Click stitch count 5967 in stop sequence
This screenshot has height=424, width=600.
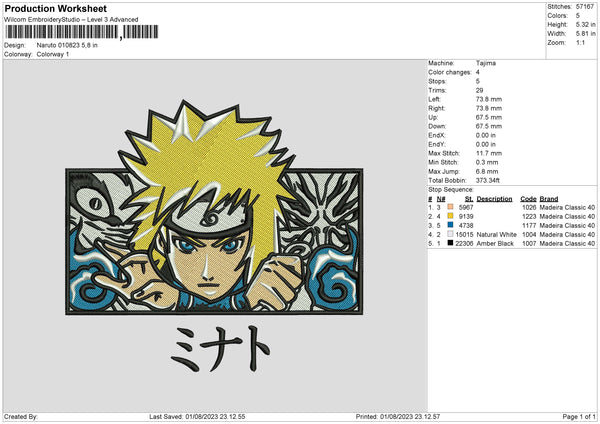[x=466, y=207]
